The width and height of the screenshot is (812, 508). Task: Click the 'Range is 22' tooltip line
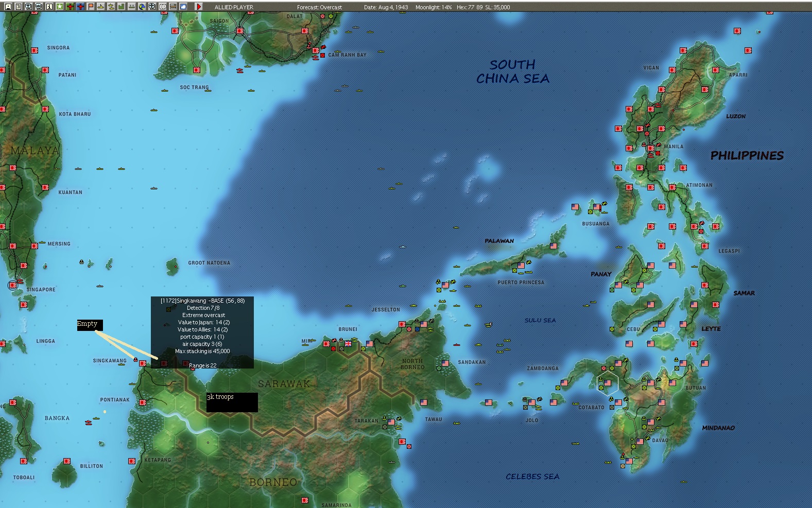(x=202, y=365)
